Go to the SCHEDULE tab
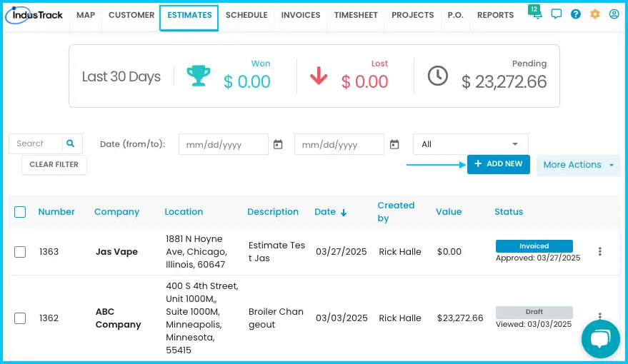This screenshot has height=364, width=628. tap(246, 15)
